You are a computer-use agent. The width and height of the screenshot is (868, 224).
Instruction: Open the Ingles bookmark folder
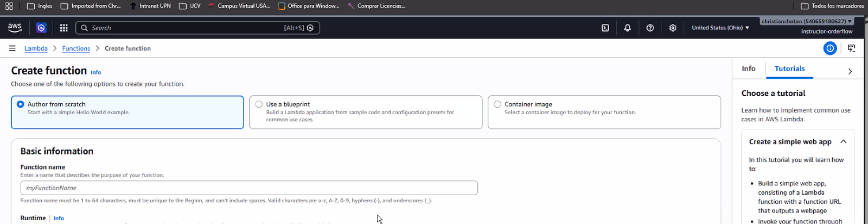pos(40,6)
